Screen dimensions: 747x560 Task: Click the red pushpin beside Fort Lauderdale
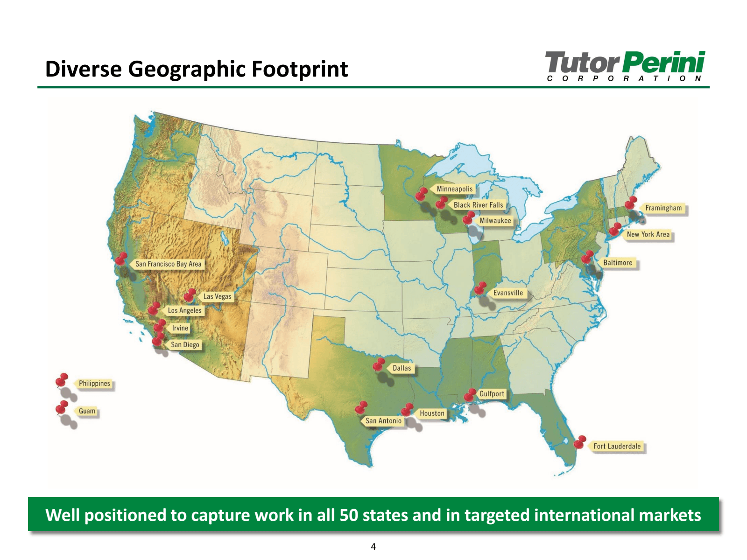[580, 442]
